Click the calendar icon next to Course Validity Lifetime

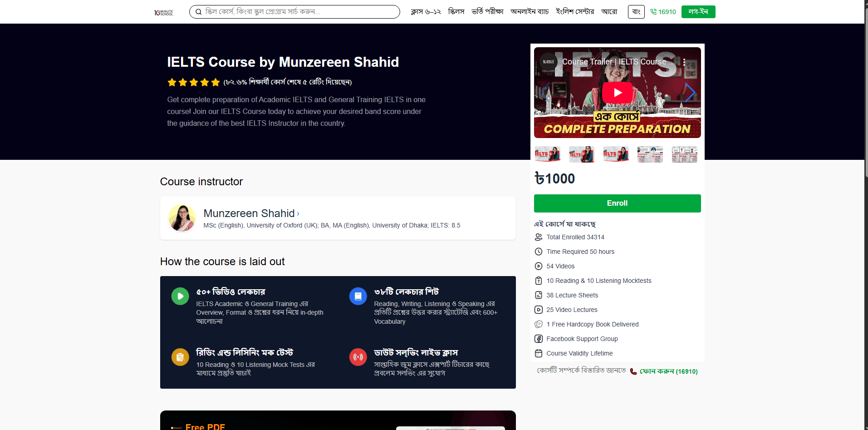539,353
